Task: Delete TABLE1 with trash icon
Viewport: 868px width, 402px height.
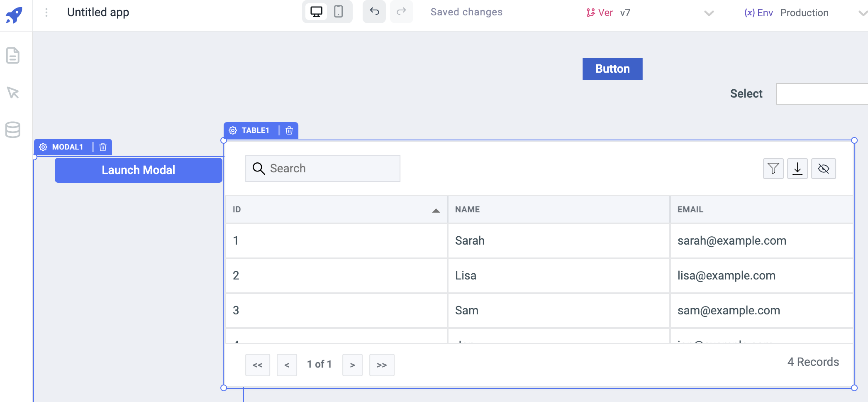Action: point(289,130)
